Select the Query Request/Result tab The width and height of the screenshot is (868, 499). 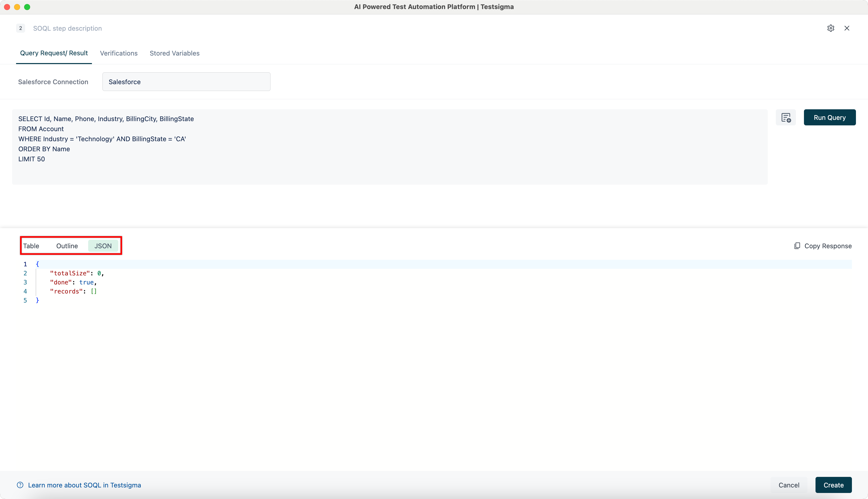coord(53,53)
